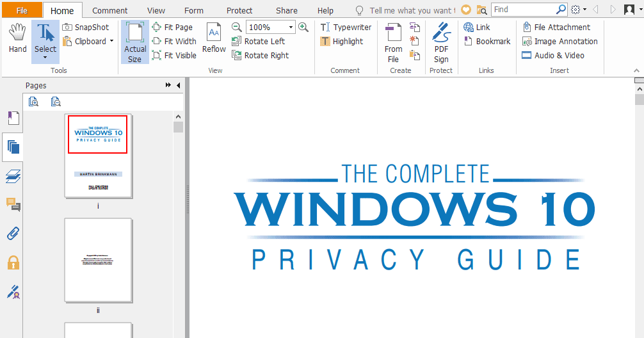Choose Fit Page view
Screen dimensions: 644x338
pos(172,27)
